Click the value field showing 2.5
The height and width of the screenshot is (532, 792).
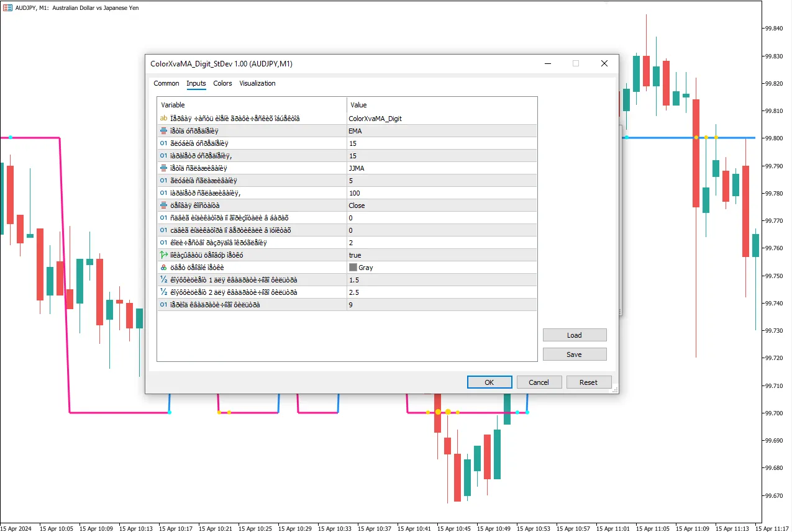tap(441, 292)
